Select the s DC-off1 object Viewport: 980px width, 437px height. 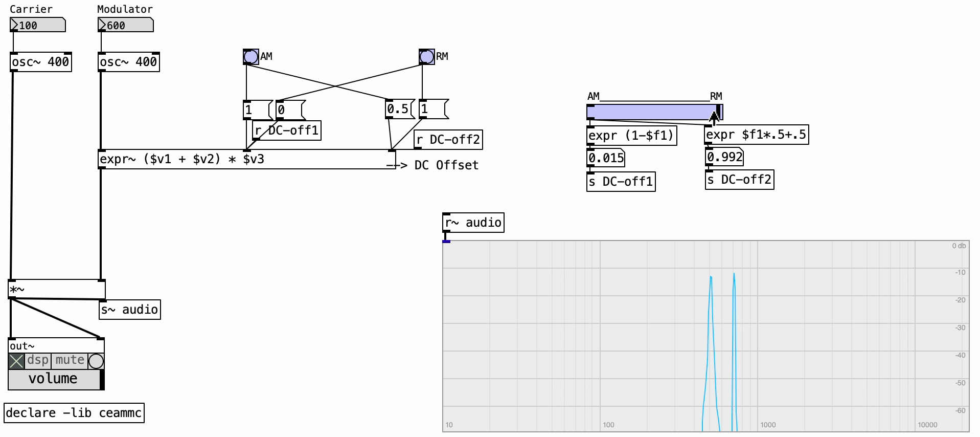pos(621,182)
